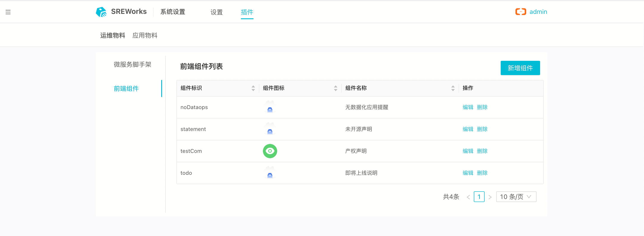Screen dimensions: 644x236
Task: Toggle sorting on the 组件名称 column
Action: tap(453, 88)
